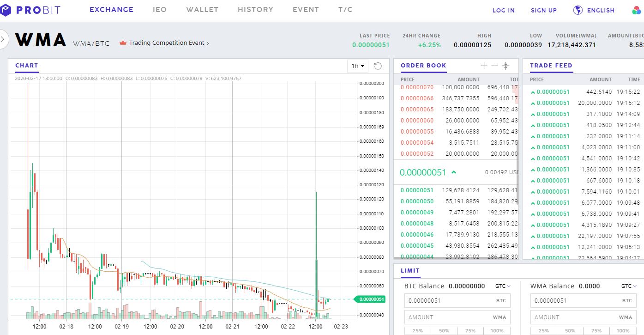Image resolution: width=644 pixels, height=335 pixels.
Task: Open the 1h chart interval dropdown
Action: 358,66
